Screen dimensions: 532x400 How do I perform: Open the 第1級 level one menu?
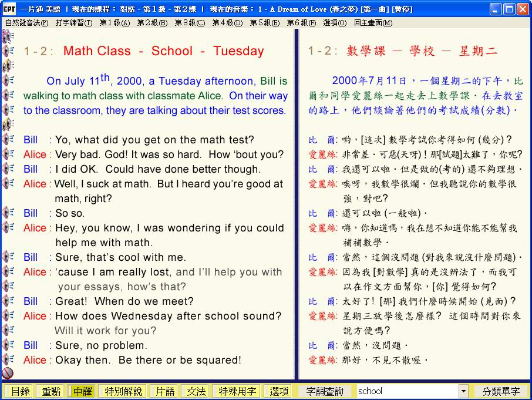(115, 23)
